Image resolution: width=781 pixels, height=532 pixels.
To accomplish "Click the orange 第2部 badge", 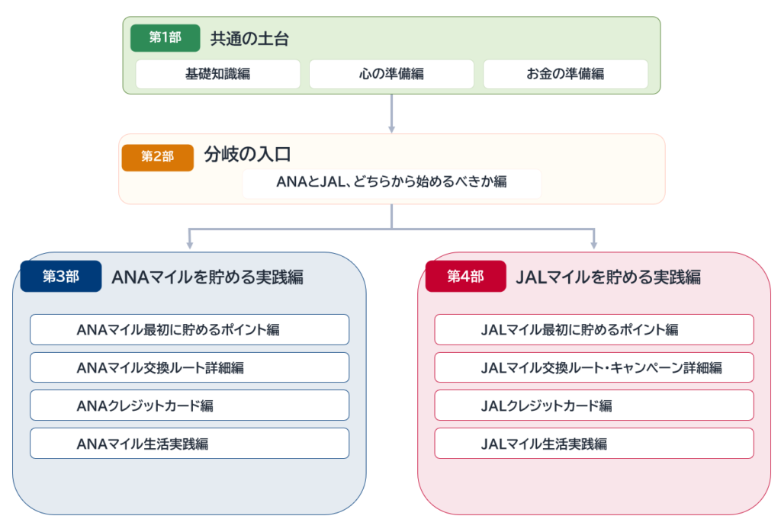I will tap(157, 157).
